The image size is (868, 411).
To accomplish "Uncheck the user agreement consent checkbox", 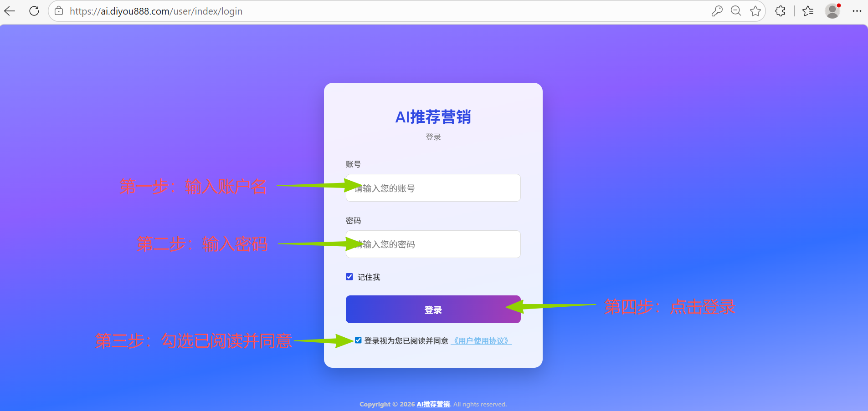I will tap(358, 340).
